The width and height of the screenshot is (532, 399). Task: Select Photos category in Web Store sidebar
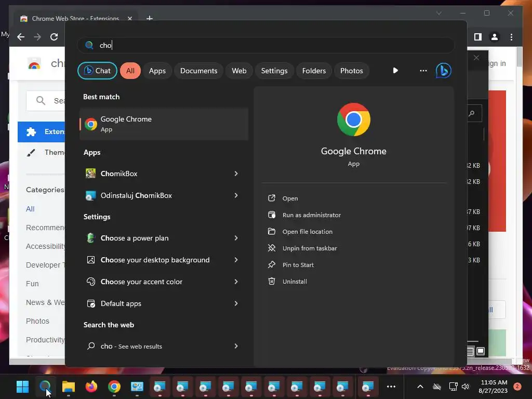click(x=37, y=321)
